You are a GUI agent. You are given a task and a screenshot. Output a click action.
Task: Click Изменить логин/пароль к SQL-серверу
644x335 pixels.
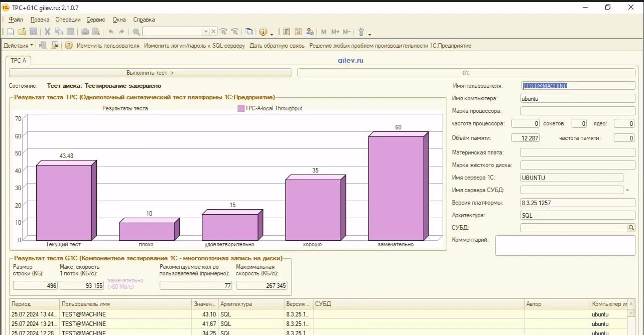pos(194,46)
